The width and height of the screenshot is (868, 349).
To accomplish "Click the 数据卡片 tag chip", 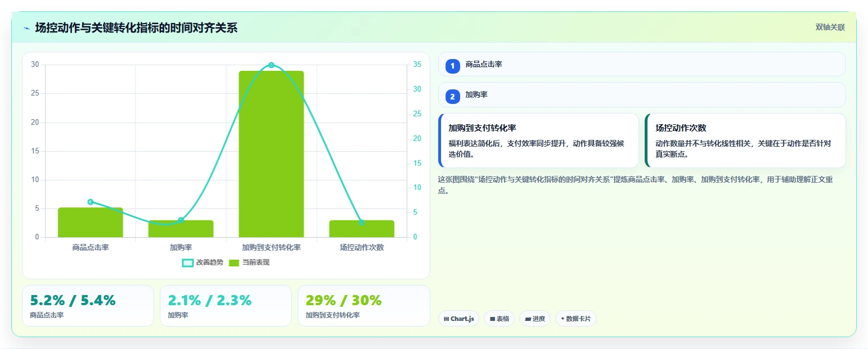I will 576,319.
